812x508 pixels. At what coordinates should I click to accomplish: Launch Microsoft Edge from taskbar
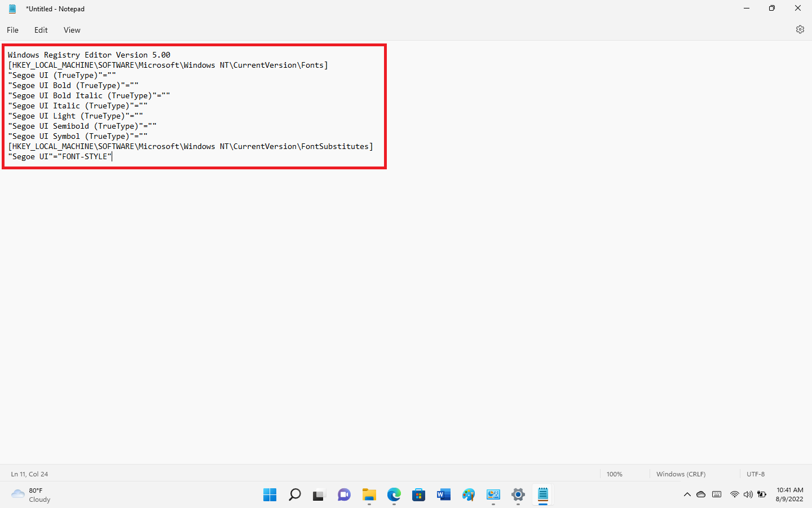coord(394,495)
